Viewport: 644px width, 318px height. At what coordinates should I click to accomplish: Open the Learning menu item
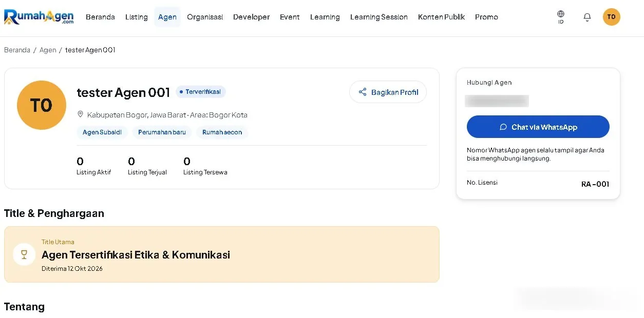325,17
